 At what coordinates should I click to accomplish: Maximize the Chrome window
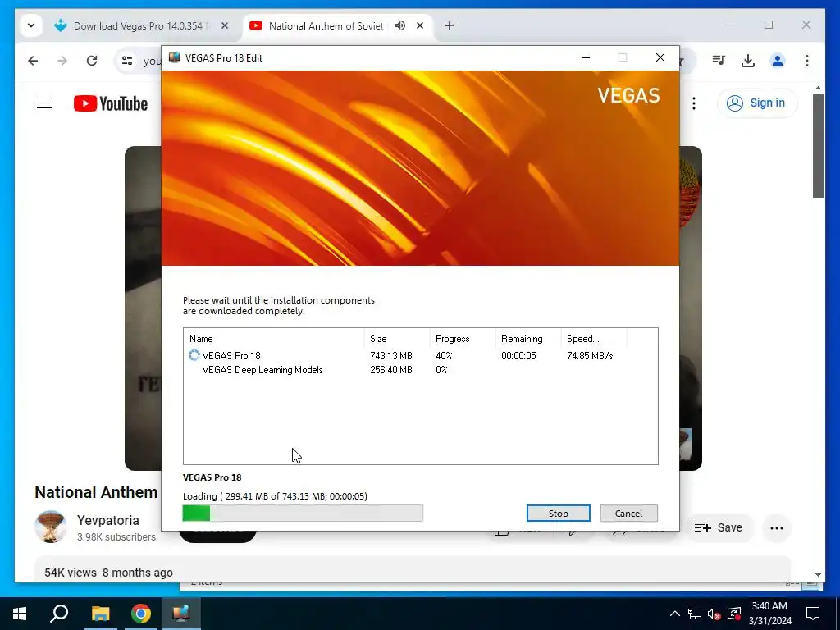click(x=769, y=25)
